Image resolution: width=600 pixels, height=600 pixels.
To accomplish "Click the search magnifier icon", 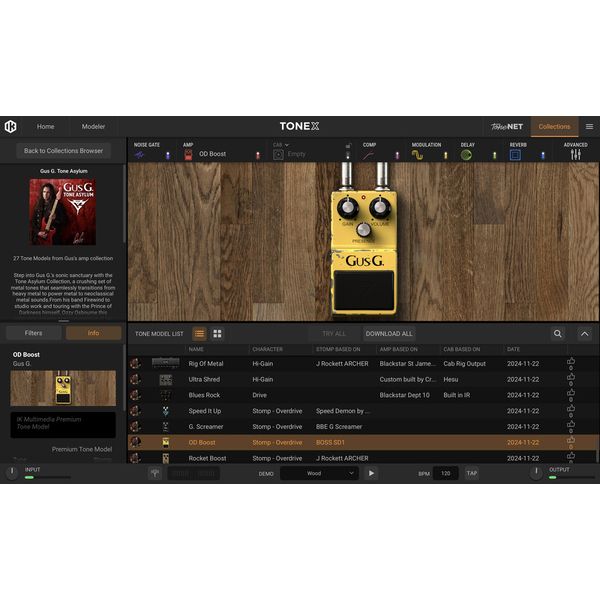I will pyautogui.click(x=558, y=334).
